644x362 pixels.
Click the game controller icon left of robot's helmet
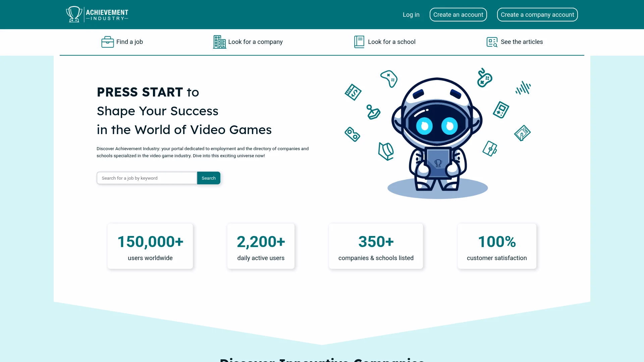[x=389, y=79]
